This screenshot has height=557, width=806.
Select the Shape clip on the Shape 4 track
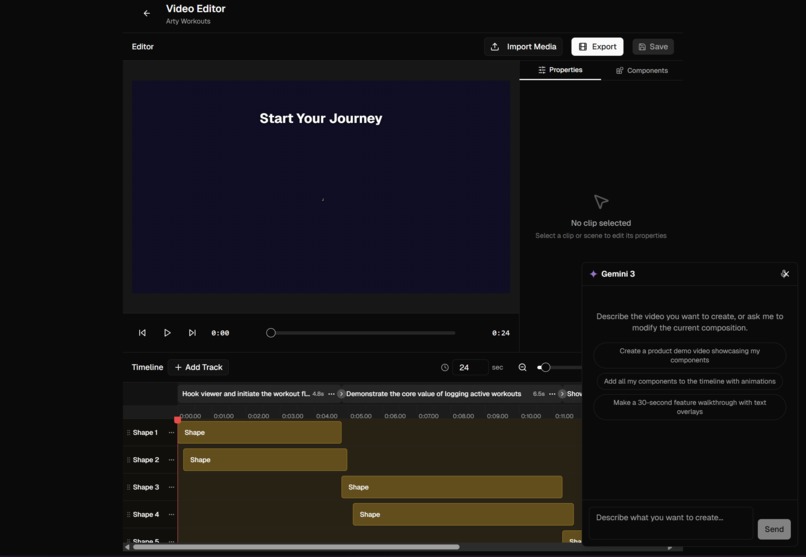(x=463, y=514)
